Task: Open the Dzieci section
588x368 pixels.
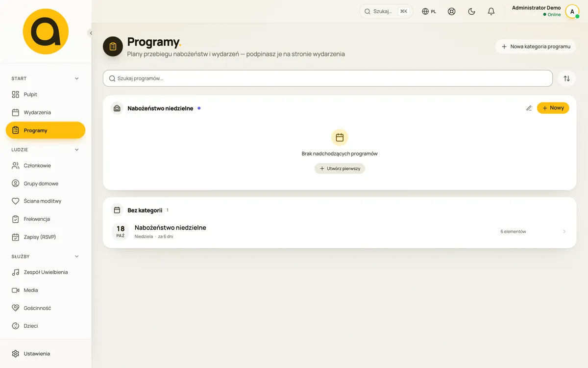Action: tap(46, 326)
